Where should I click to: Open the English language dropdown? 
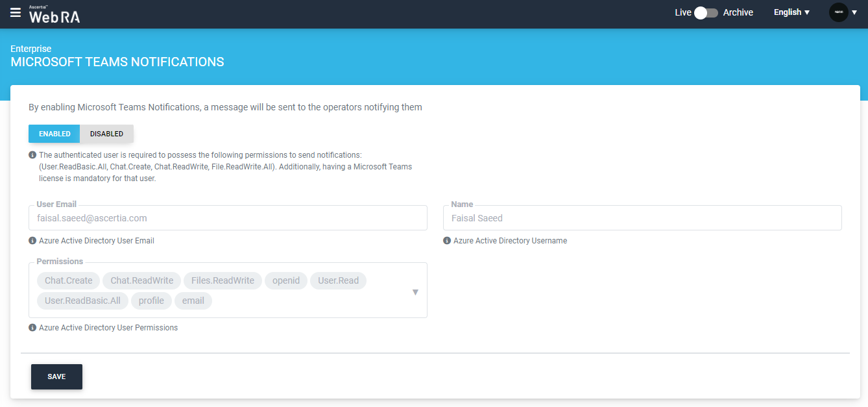coord(791,12)
